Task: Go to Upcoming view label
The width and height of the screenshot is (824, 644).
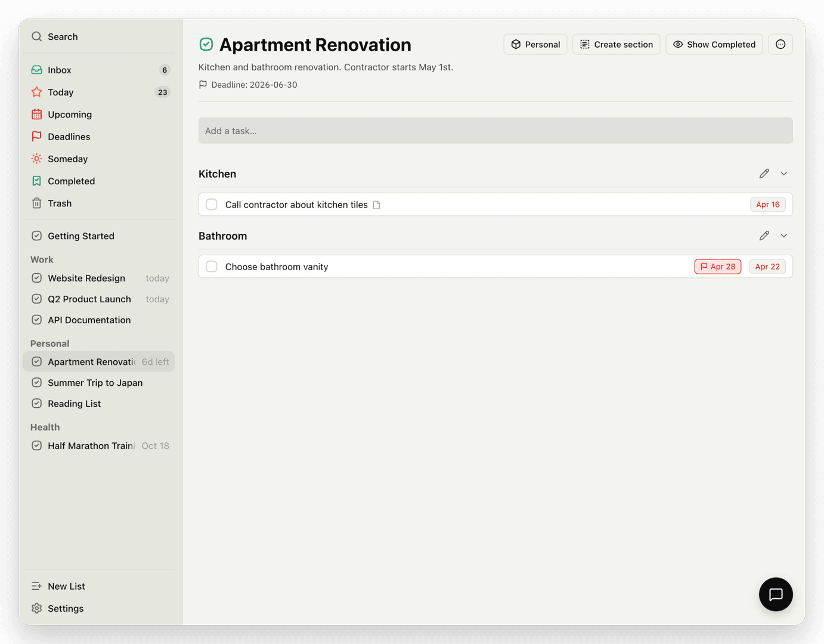Action: pyautogui.click(x=70, y=114)
